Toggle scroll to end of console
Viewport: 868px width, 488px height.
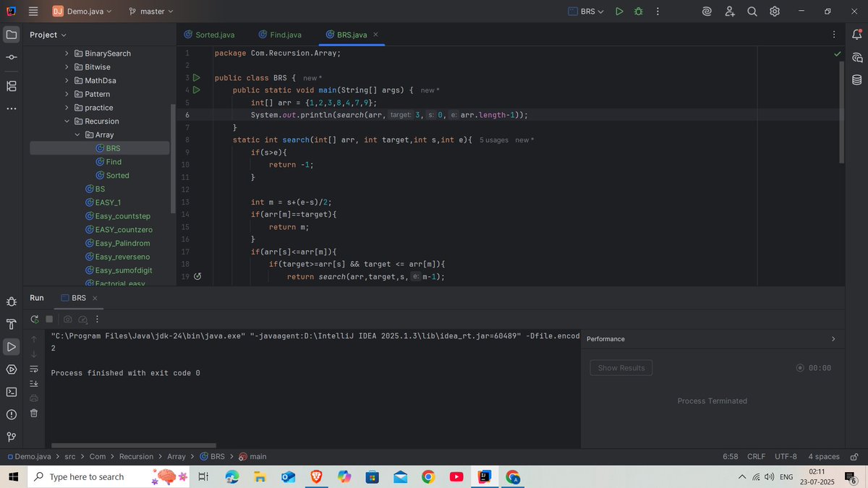pyautogui.click(x=34, y=384)
